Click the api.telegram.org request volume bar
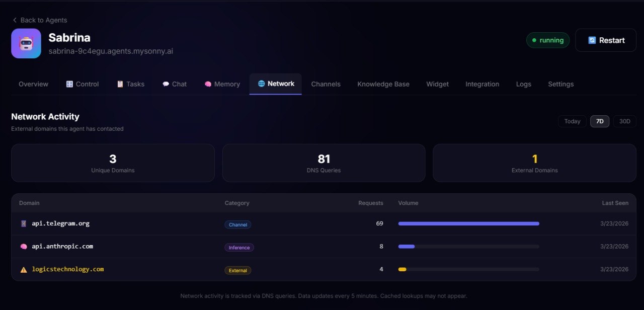 [468, 223]
